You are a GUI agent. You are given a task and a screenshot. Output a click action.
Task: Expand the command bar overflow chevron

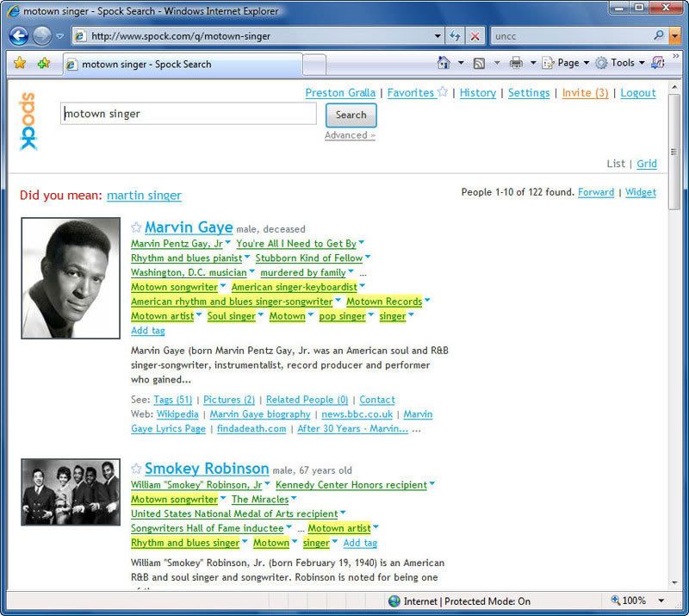[x=676, y=56]
